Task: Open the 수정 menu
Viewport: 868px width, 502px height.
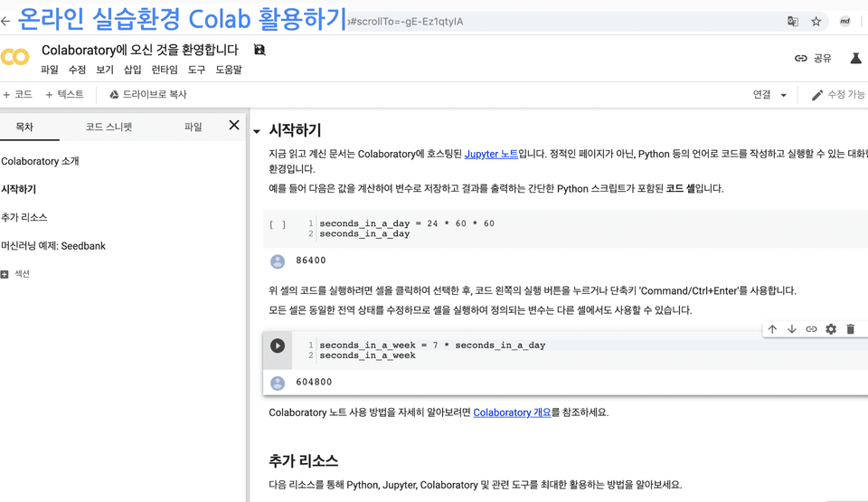Action: pos(77,70)
